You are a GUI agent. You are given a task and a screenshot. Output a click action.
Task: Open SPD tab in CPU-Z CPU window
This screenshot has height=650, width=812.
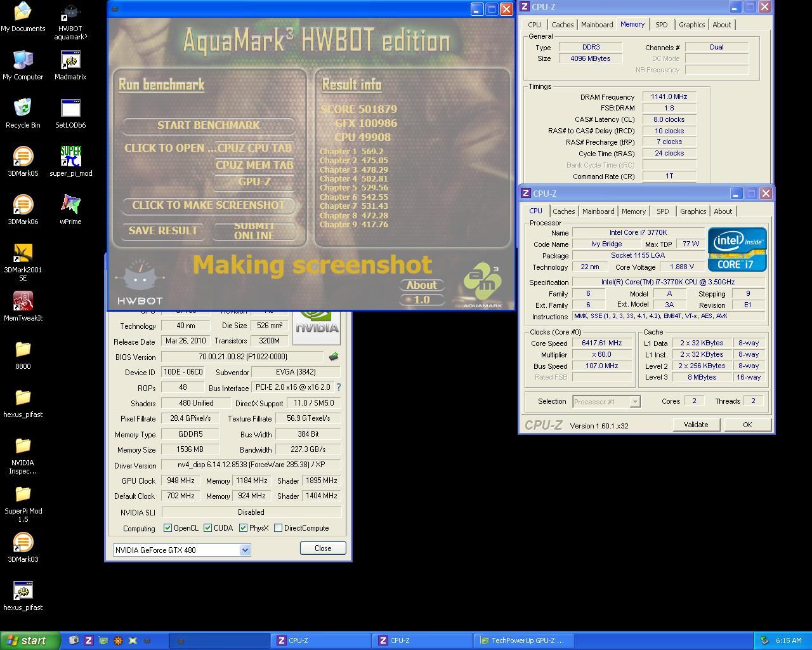point(663,211)
